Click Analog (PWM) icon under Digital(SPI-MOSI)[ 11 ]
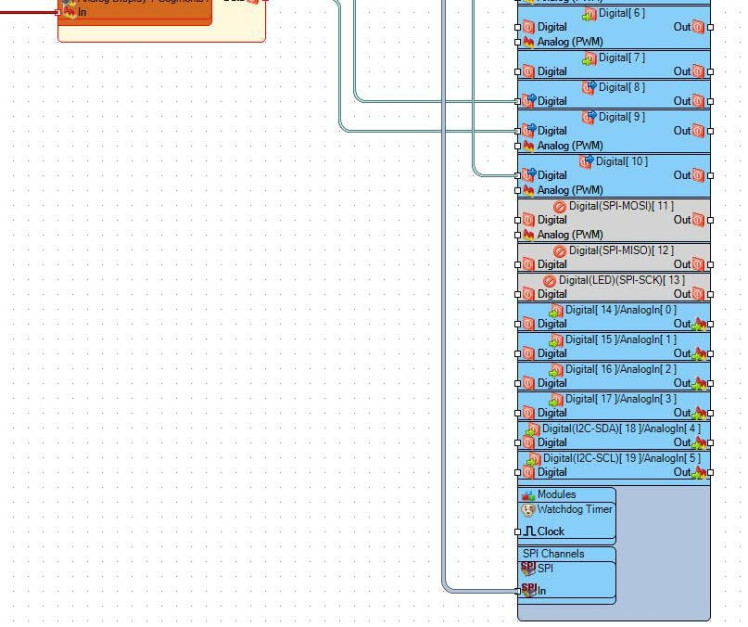The image size is (748, 627). (x=528, y=235)
